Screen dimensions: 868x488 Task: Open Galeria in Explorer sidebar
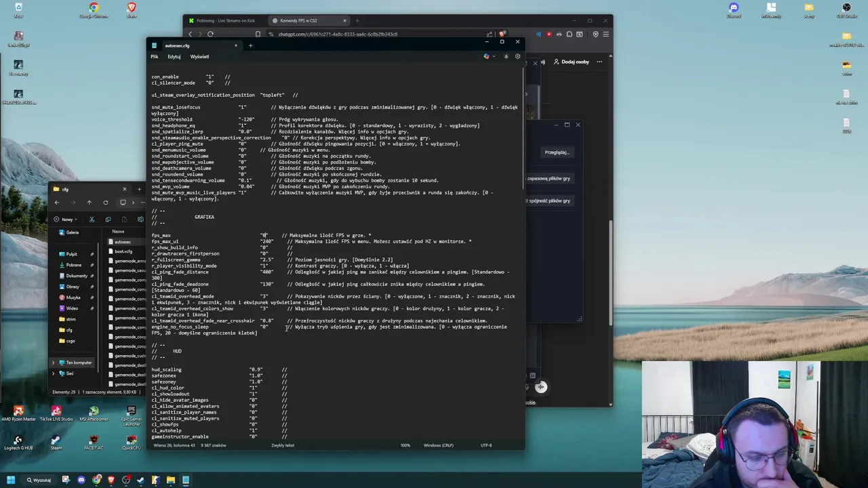pos(68,232)
